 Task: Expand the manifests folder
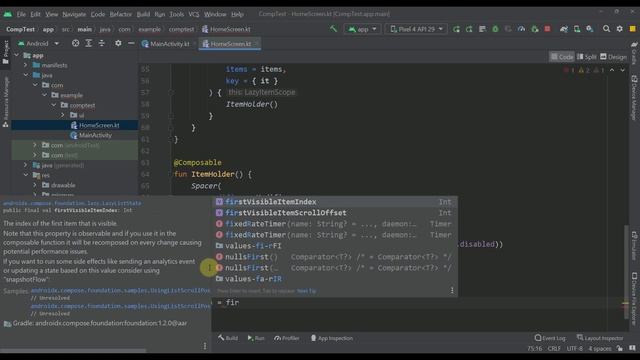click(26, 65)
